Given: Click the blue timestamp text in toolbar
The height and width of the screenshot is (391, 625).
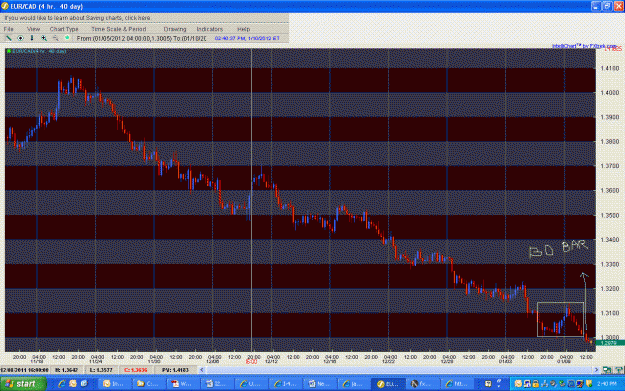Looking at the screenshot, I should pos(247,38).
